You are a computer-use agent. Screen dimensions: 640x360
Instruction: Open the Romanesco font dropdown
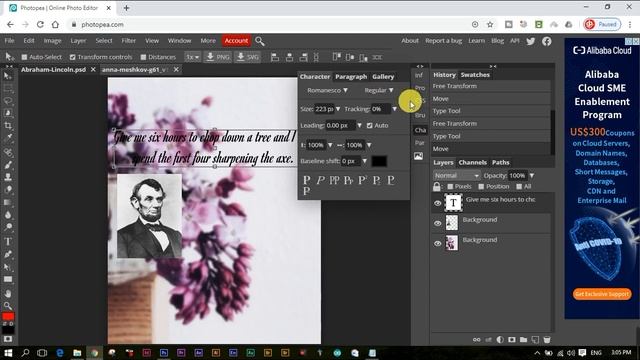[x=327, y=90]
